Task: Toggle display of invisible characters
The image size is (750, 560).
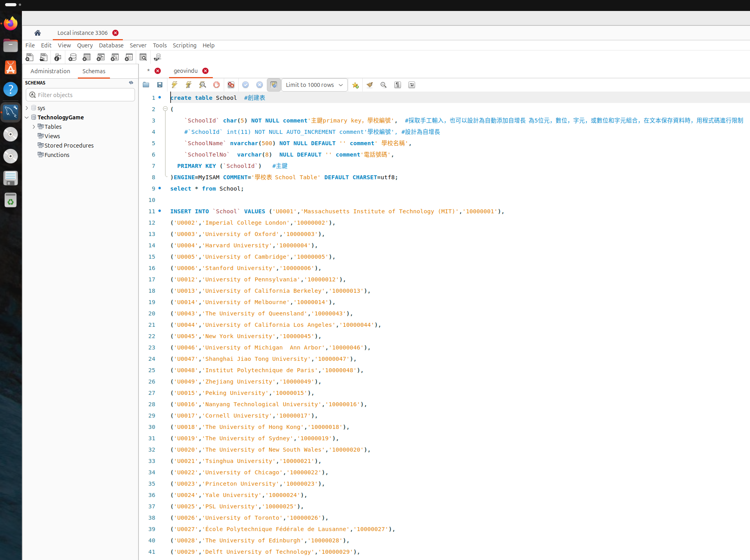Action: [x=397, y=85]
